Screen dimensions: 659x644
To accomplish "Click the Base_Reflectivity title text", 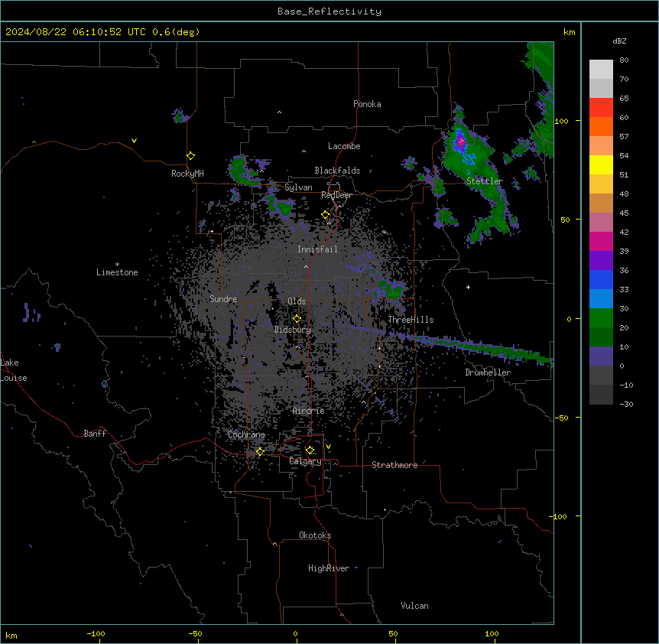I will tap(329, 11).
